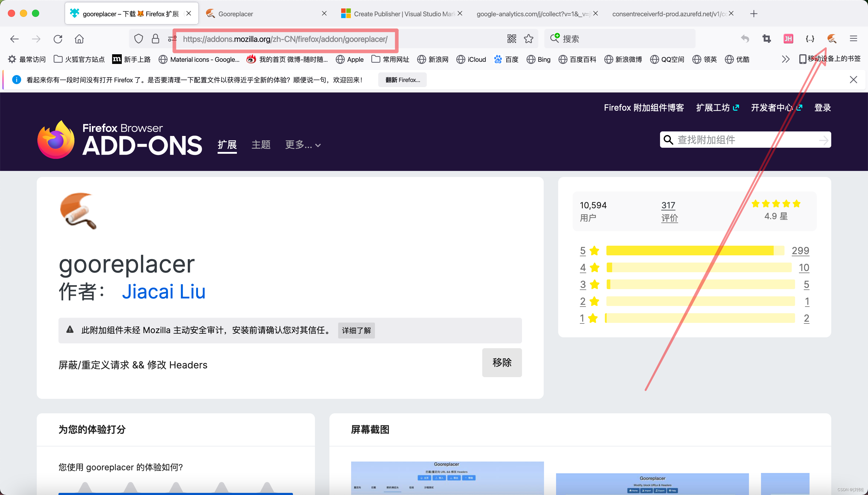Go to the browser home page
868x495 pixels.
tap(79, 39)
